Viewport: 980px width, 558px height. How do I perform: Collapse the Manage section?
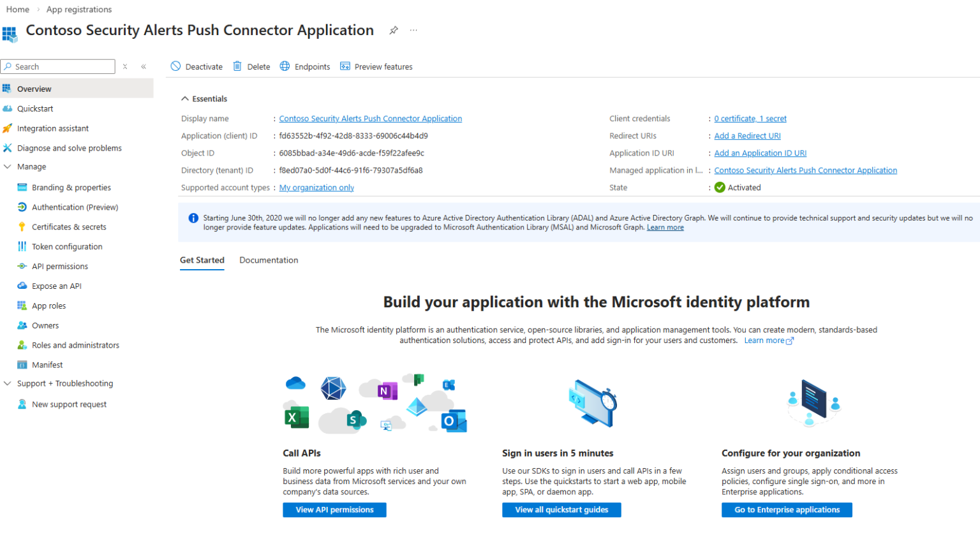click(8, 167)
